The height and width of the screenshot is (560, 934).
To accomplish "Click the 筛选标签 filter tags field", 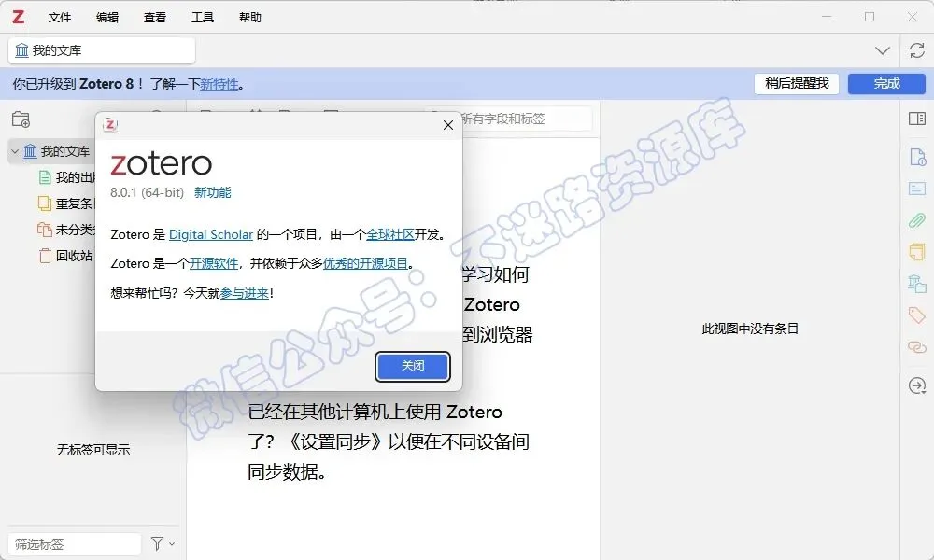I will pyautogui.click(x=75, y=544).
